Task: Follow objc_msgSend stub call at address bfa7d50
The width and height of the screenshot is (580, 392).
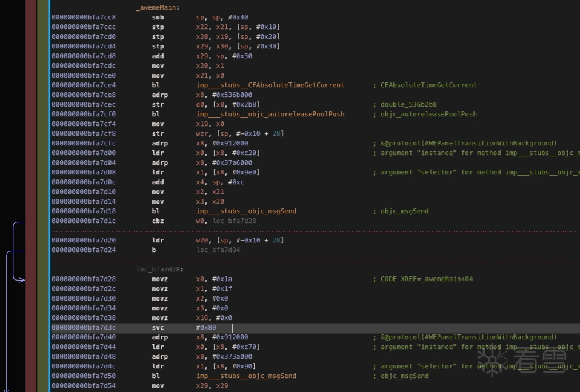Action: 246,376
